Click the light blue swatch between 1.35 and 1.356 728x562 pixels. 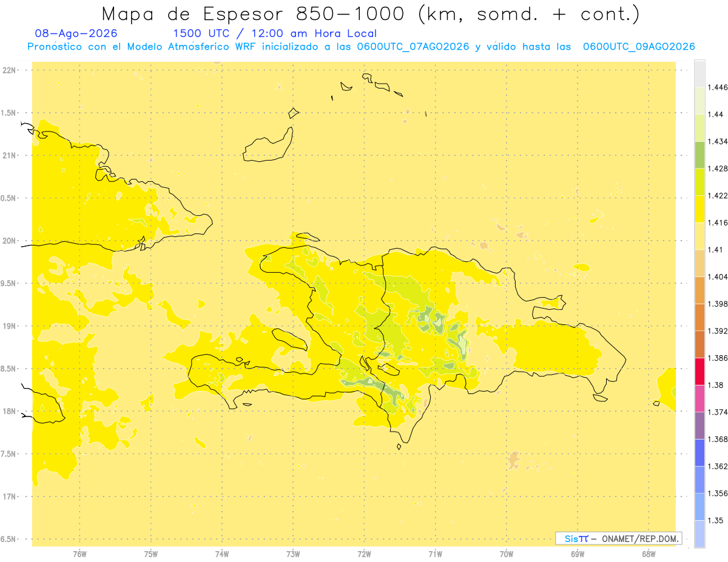click(x=699, y=507)
